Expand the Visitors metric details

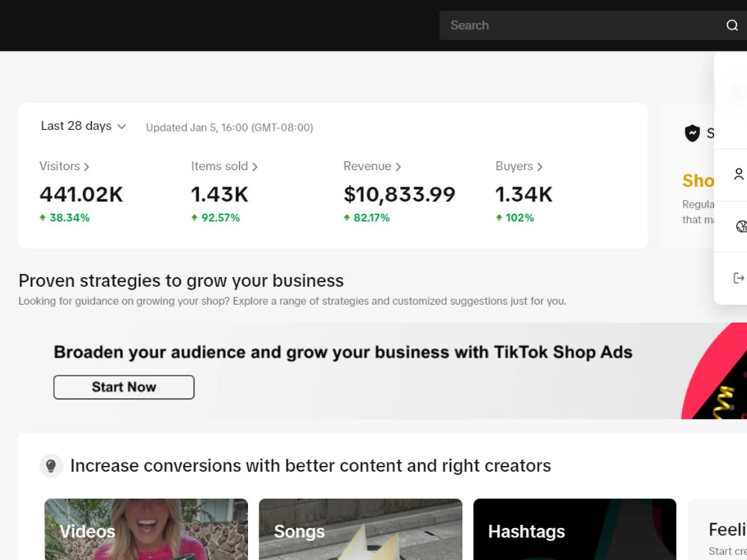tap(64, 167)
